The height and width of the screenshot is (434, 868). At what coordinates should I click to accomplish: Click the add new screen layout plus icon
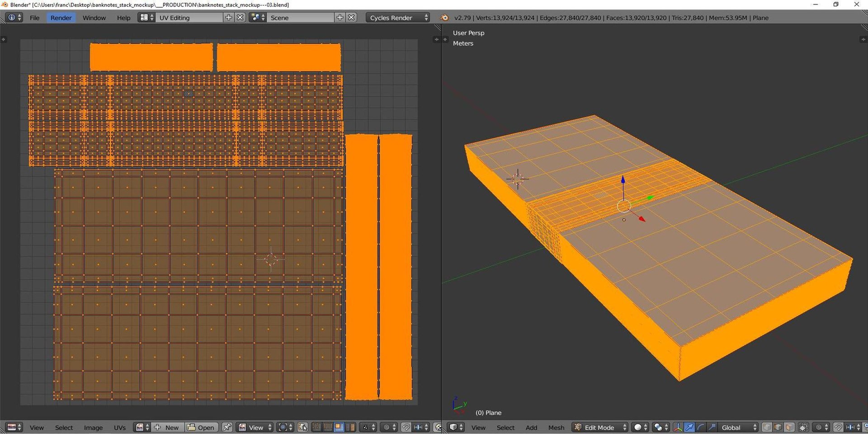(229, 18)
